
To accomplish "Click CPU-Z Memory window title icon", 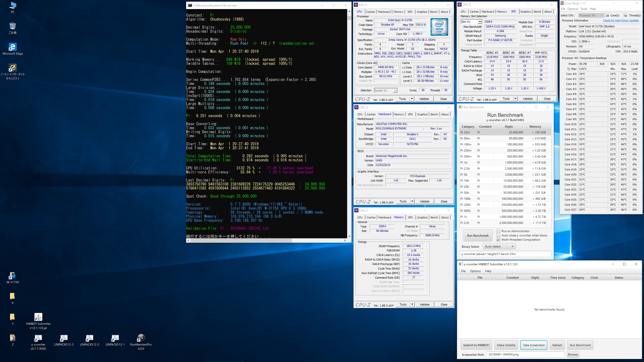I will 357,210.
